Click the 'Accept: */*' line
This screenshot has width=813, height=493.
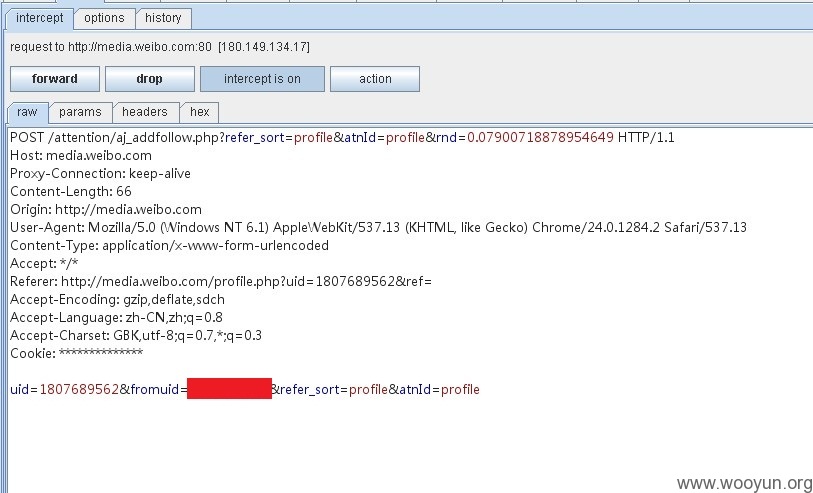click(x=44, y=263)
